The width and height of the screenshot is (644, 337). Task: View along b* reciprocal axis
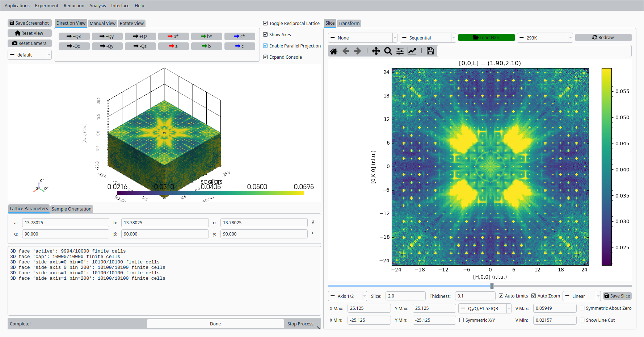coord(207,36)
